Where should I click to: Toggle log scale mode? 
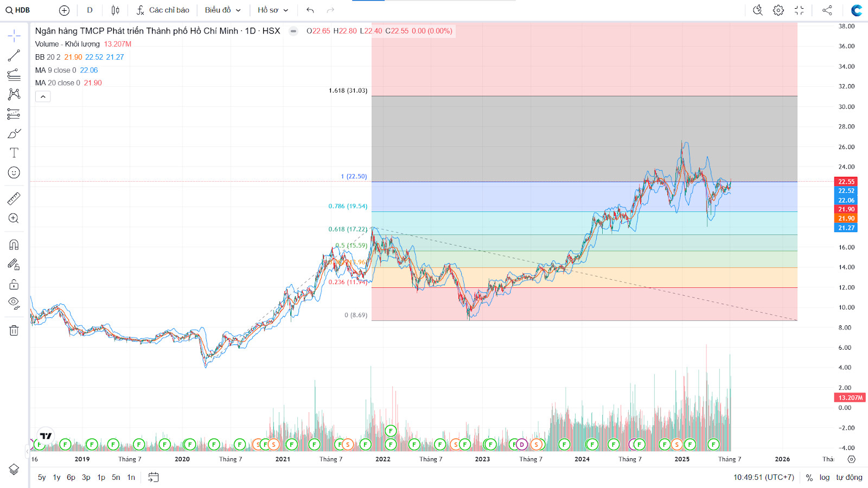pos(825,477)
